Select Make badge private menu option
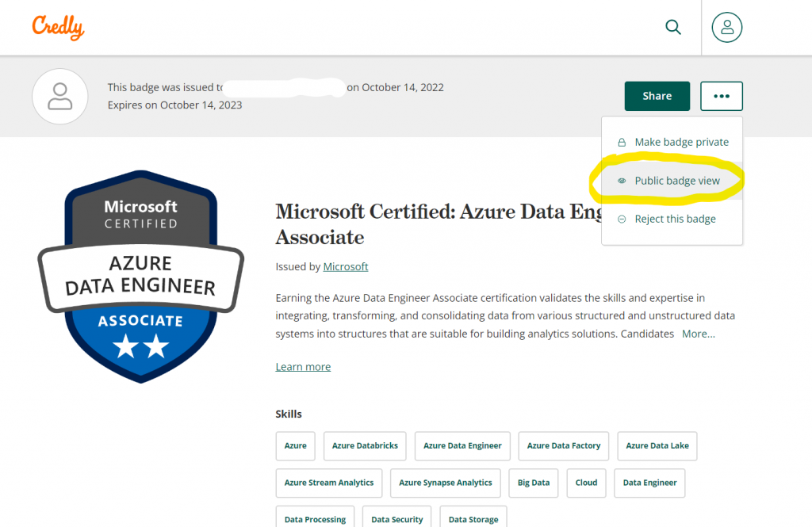812x527 pixels. click(672, 142)
